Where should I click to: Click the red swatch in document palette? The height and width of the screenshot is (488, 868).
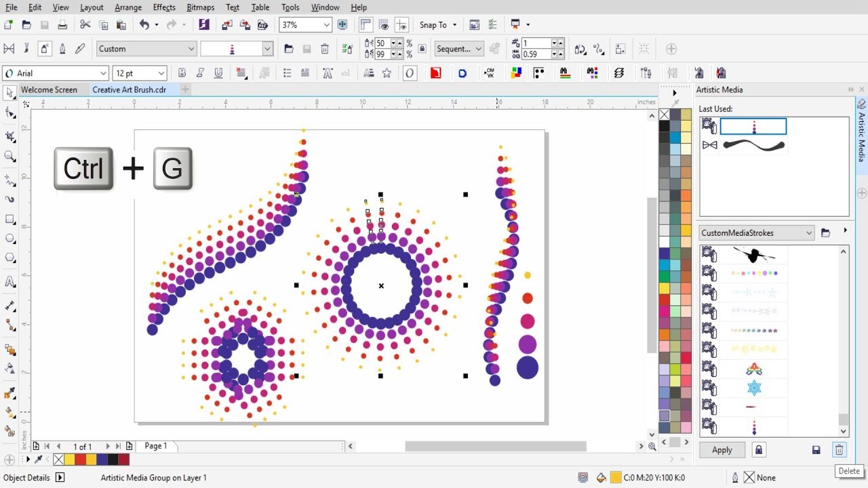click(80, 460)
